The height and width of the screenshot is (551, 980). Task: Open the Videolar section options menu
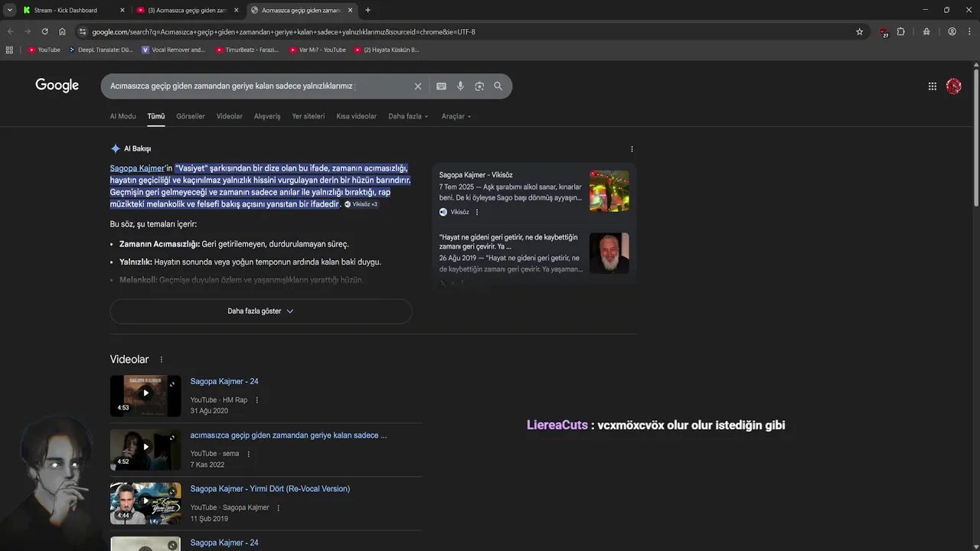point(161,360)
